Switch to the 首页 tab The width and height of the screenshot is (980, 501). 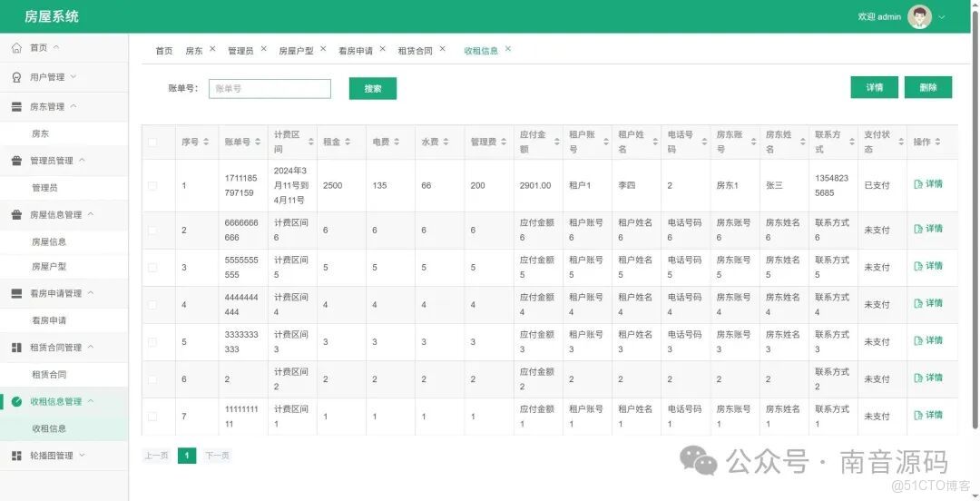(163, 52)
